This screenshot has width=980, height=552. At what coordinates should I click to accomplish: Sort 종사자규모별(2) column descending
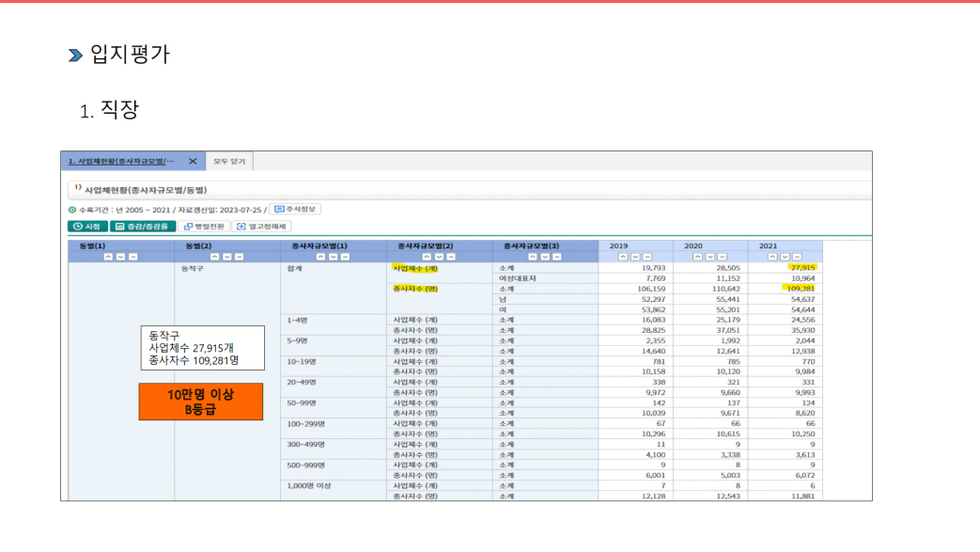[x=439, y=257]
